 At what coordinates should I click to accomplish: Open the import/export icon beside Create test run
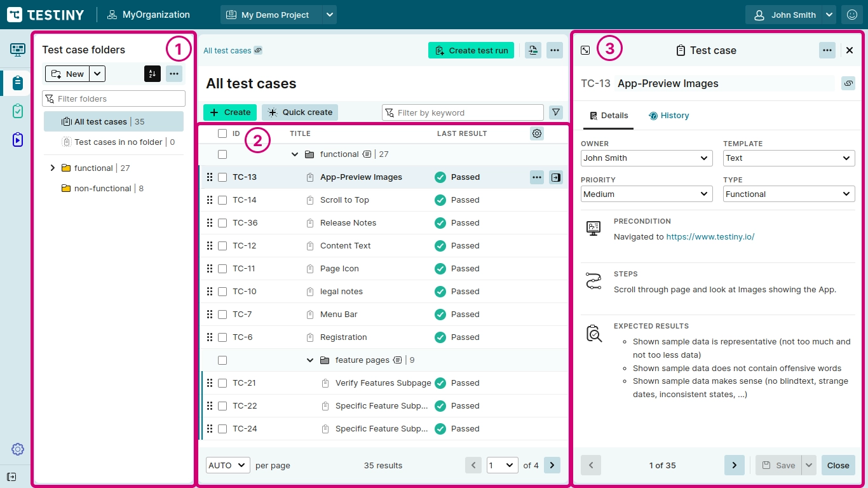tap(532, 50)
